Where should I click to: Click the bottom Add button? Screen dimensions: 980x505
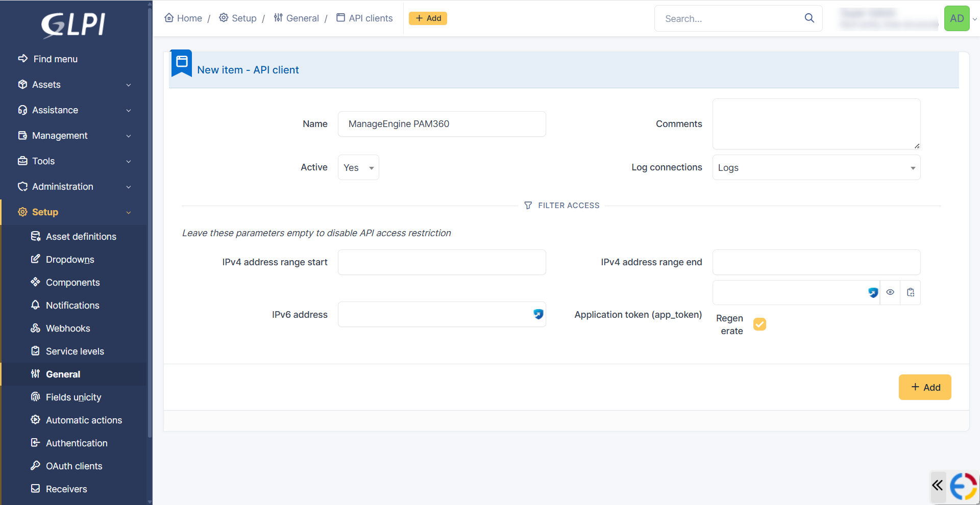click(x=925, y=387)
